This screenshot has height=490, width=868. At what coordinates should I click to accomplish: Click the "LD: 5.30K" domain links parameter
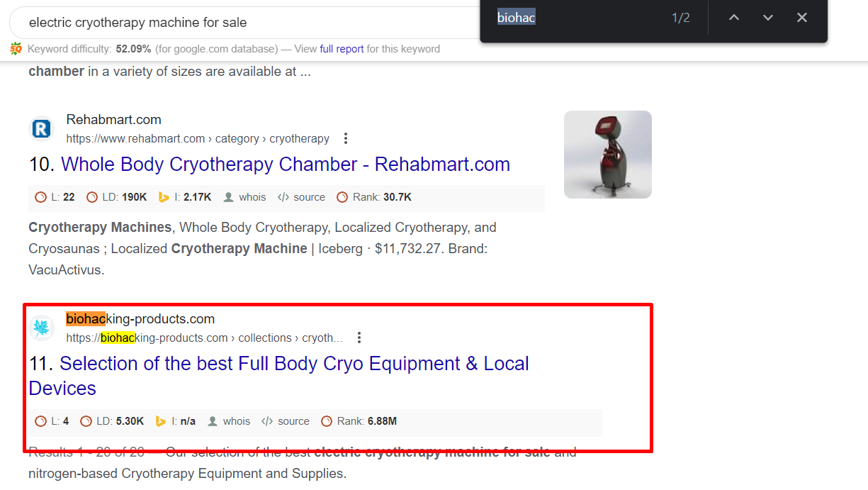(x=113, y=421)
